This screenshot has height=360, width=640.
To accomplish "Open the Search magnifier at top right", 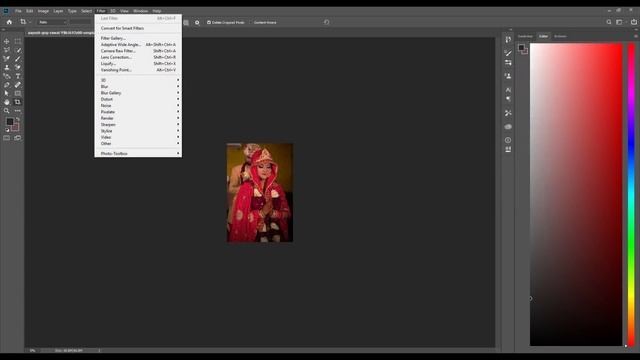I will (609, 22).
